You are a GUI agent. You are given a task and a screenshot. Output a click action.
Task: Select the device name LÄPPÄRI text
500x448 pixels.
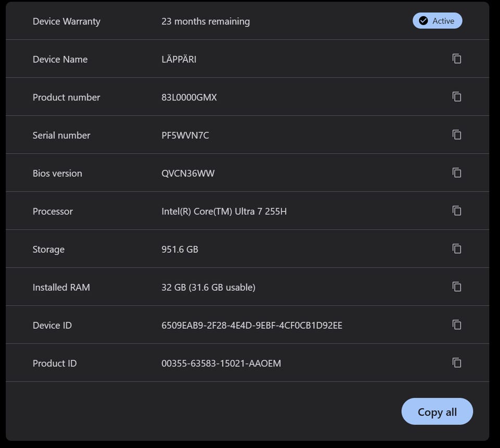click(179, 59)
